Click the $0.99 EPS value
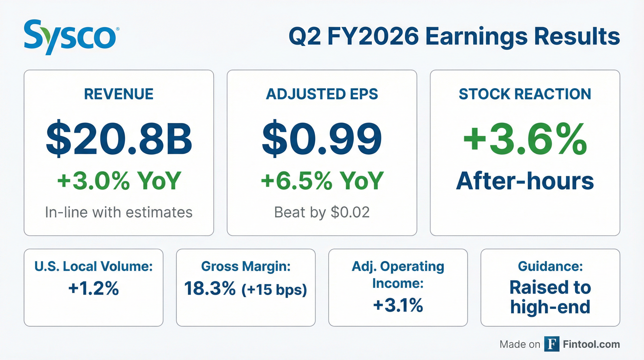Image resolution: width=644 pixels, height=360 pixels. 322,139
